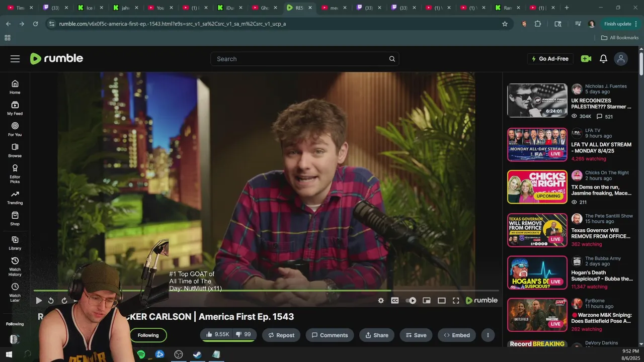This screenshot has height=362, width=644.
Task: Rewind the video with back arrow
Action: pos(51,301)
